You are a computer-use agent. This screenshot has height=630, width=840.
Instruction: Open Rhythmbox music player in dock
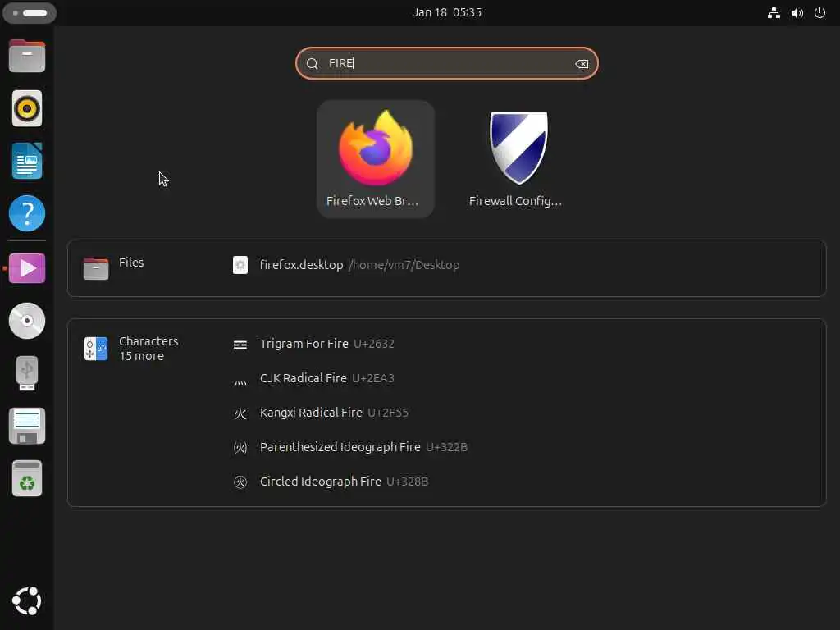[27, 109]
